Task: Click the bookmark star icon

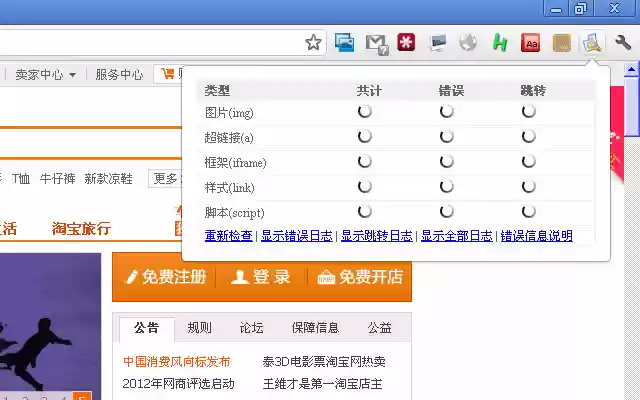Action: 313,42
